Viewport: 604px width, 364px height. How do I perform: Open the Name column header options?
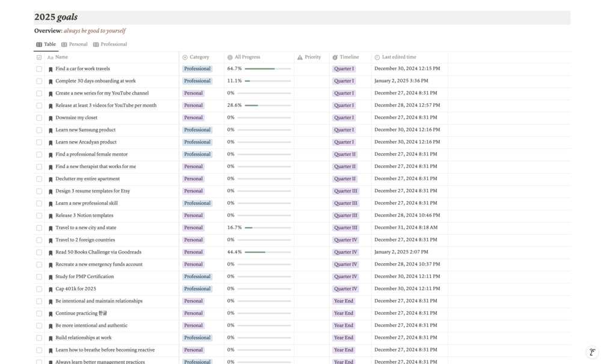click(x=61, y=57)
